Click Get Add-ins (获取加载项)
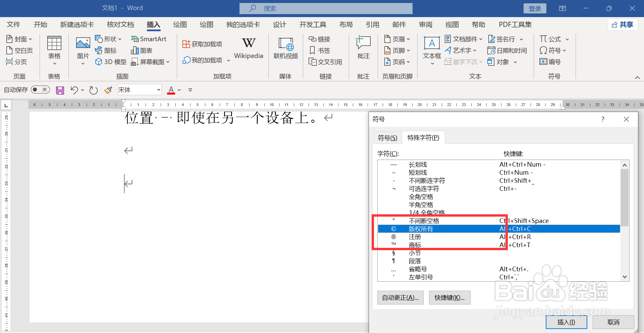The width and height of the screenshot is (644, 333). coord(202,44)
